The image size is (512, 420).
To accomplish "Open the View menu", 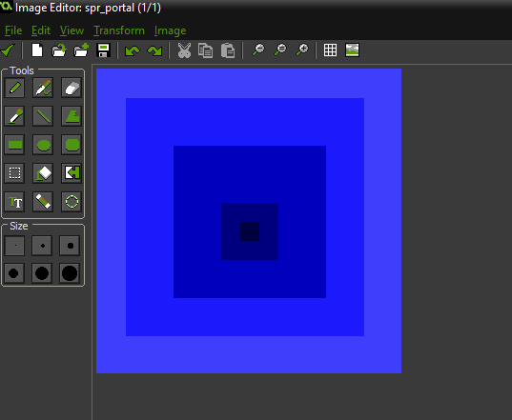I will coord(72,30).
